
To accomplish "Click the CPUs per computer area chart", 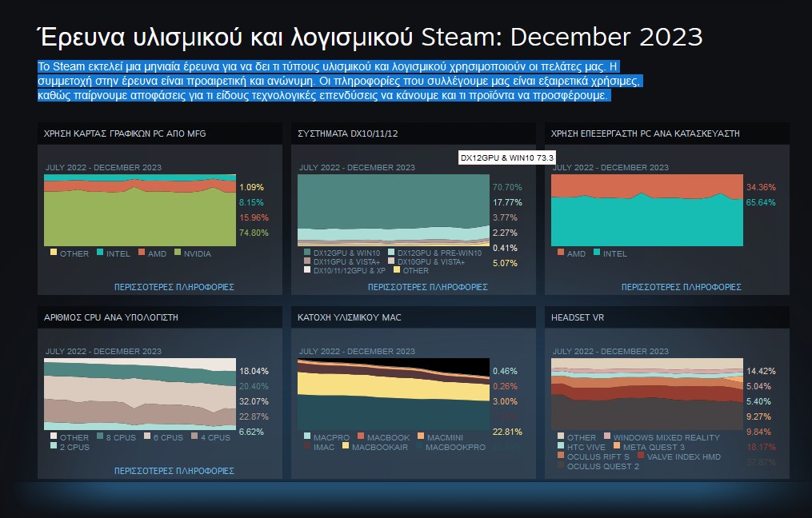I will point(140,394).
